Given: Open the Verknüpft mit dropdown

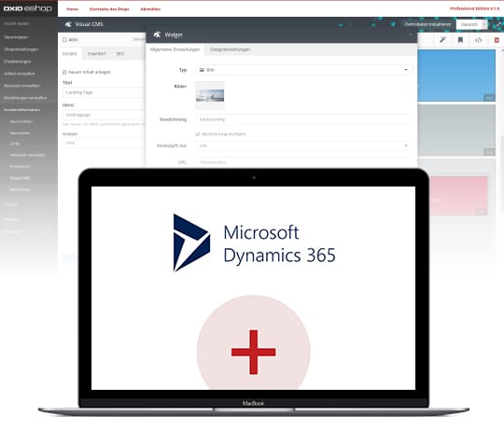Looking at the screenshot, I should (303, 145).
